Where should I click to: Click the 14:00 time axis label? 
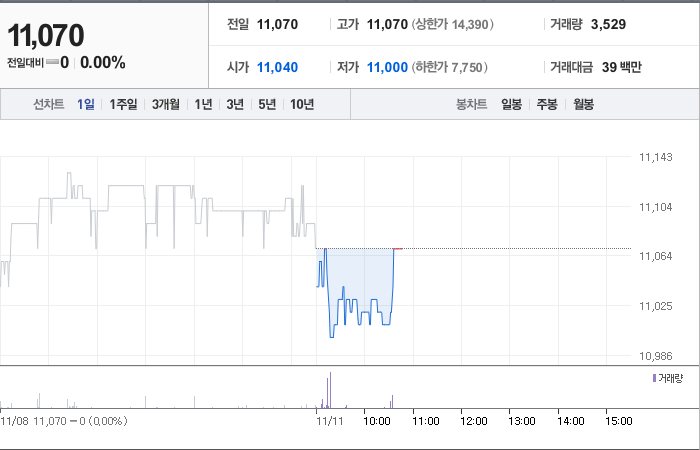[x=571, y=421]
